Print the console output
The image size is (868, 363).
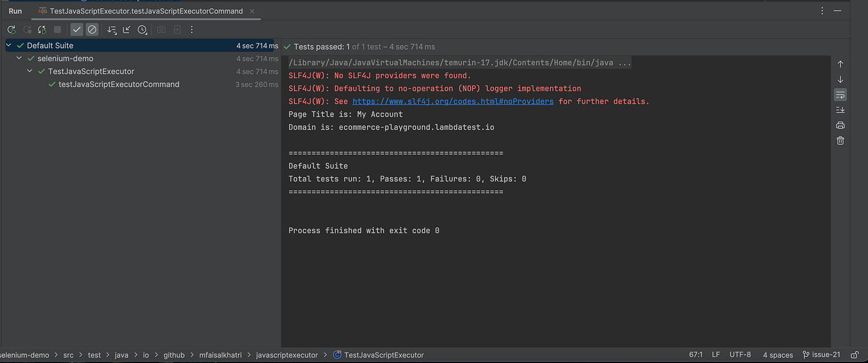(840, 125)
